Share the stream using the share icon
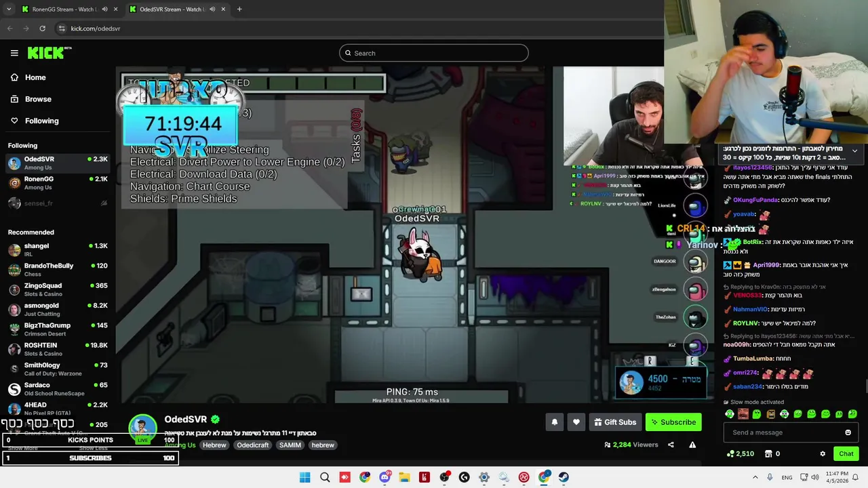The height and width of the screenshot is (488, 868). coord(671,445)
